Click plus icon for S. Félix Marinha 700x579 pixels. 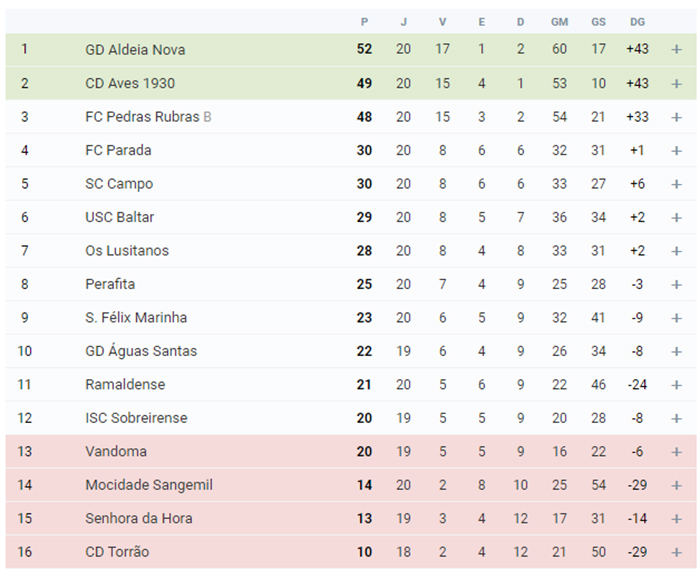pos(676,318)
